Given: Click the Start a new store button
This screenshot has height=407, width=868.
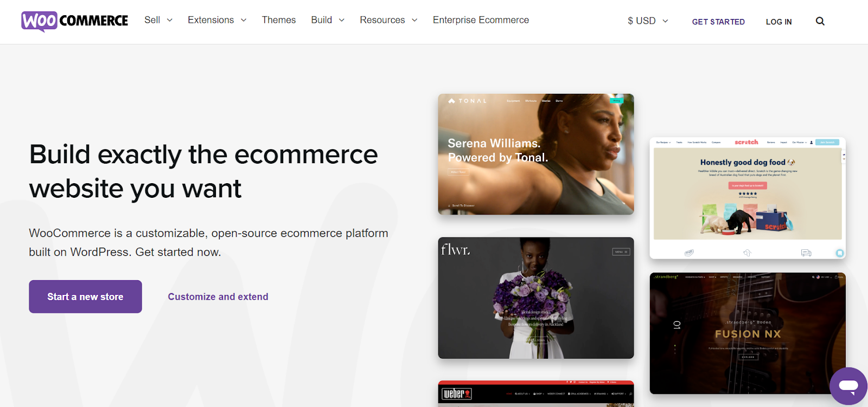Looking at the screenshot, I should tap(85, 296).
